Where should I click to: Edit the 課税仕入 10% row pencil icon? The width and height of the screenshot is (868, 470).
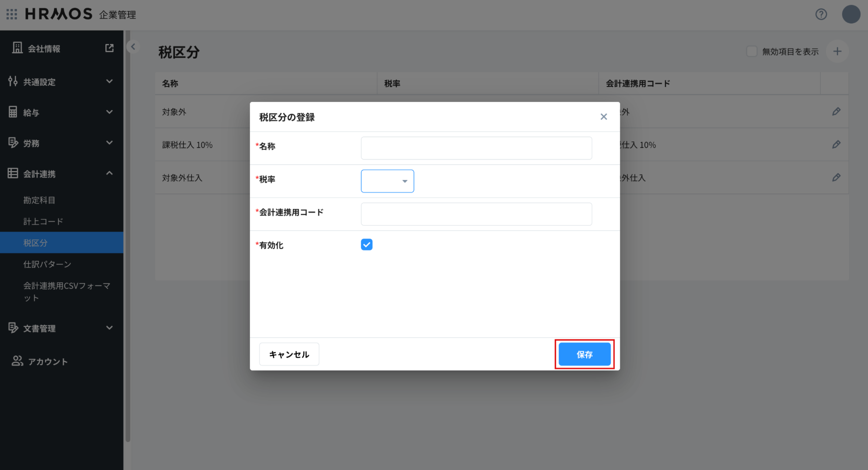click(x=836, y=144)
